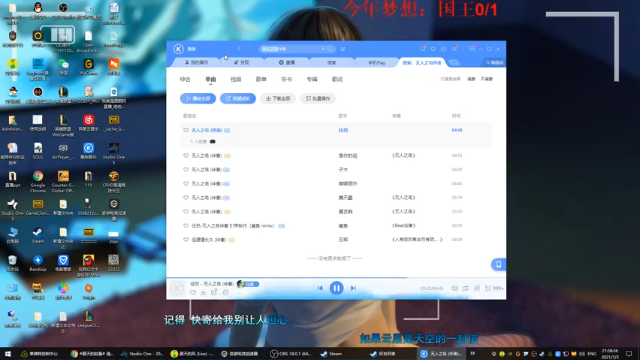This screenshot has width=640, height=360.
Task: Select the 歌词 search results category
Action: click(x=337, y=79)
